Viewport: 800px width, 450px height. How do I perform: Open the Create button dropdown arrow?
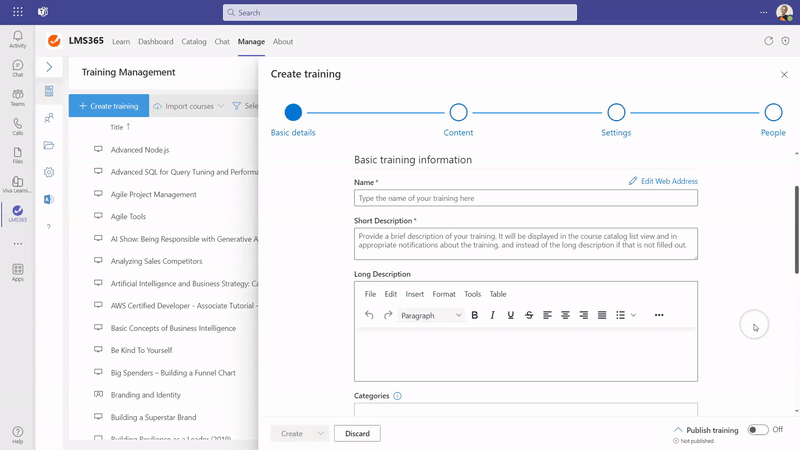click(x=320, y=433)
